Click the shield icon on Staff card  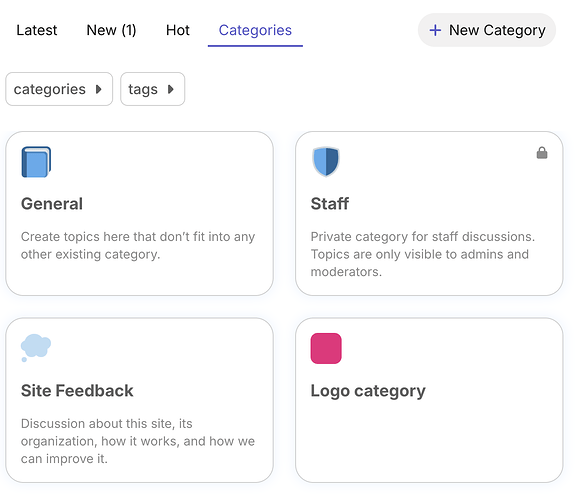326,162
